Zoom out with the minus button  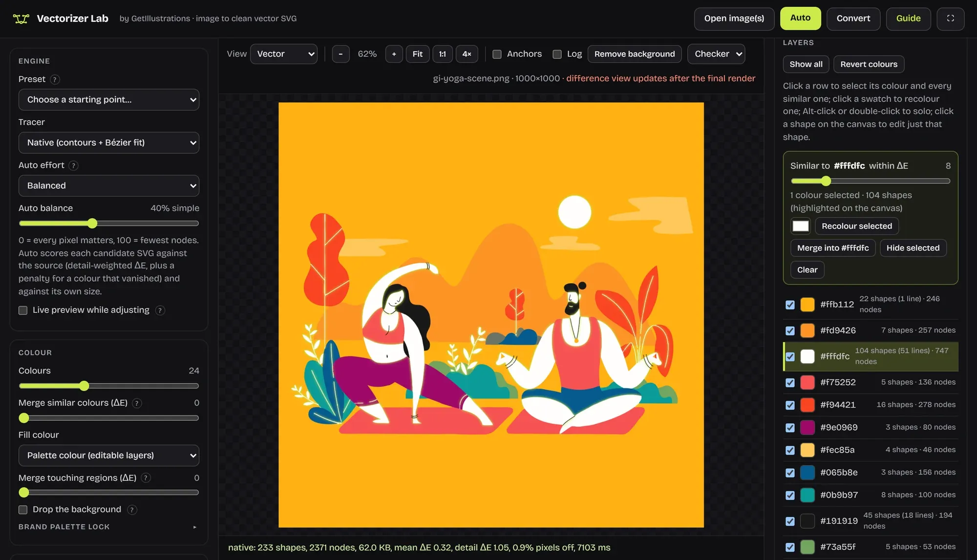click(340, 54)
